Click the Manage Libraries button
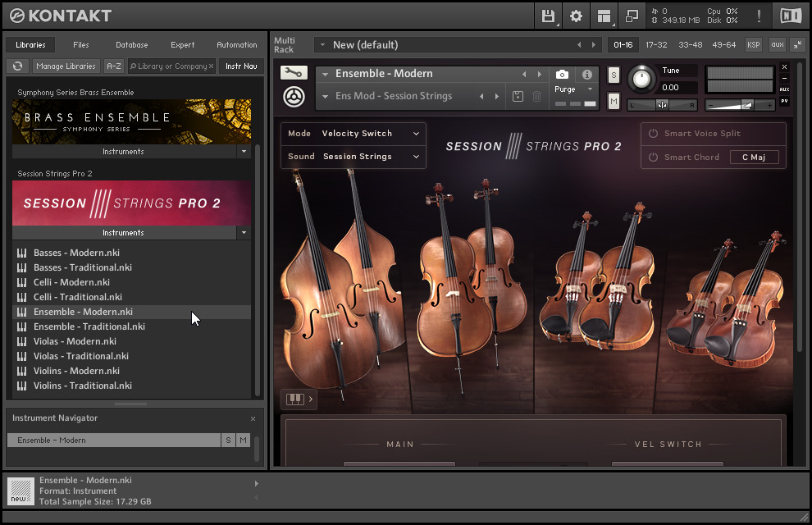This screenshot has width=812, height=525. click(x=66, y=66)
